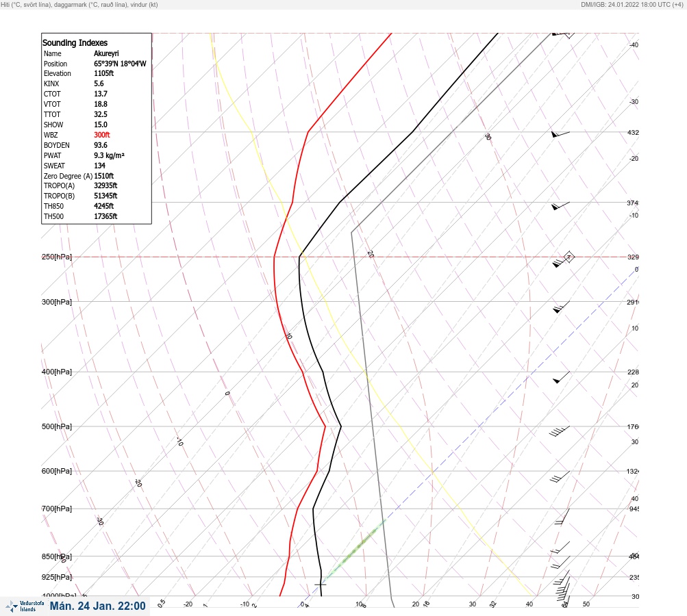Click the '250[hPa]' pressure label

point(57,257)
